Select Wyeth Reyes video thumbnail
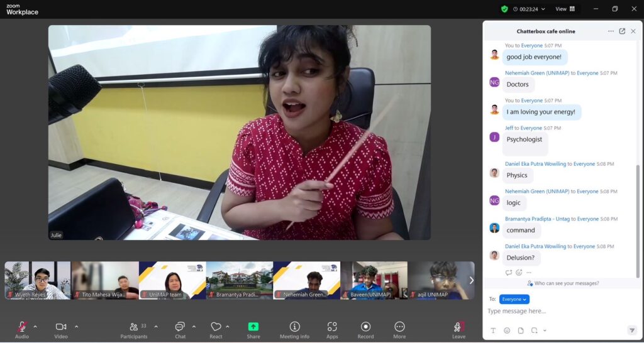This screenshot has width=644, height=343. pyautogui.click(x=38, y=280)
